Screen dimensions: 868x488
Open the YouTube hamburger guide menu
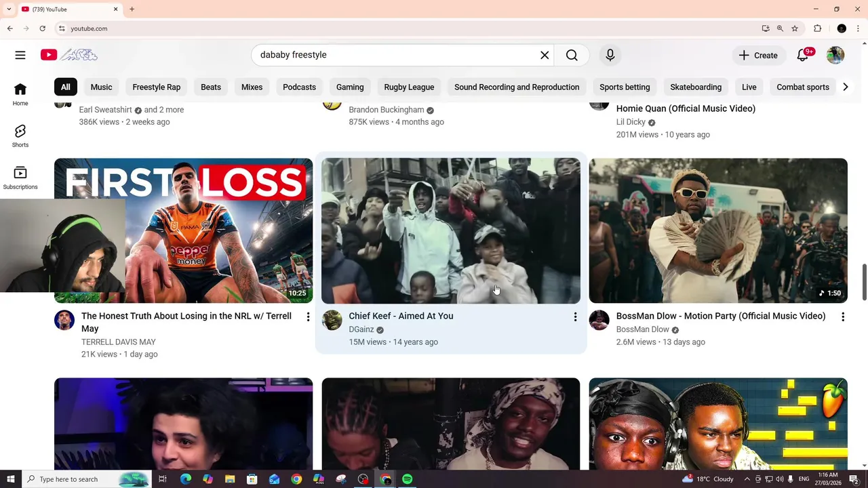[20, 55]
